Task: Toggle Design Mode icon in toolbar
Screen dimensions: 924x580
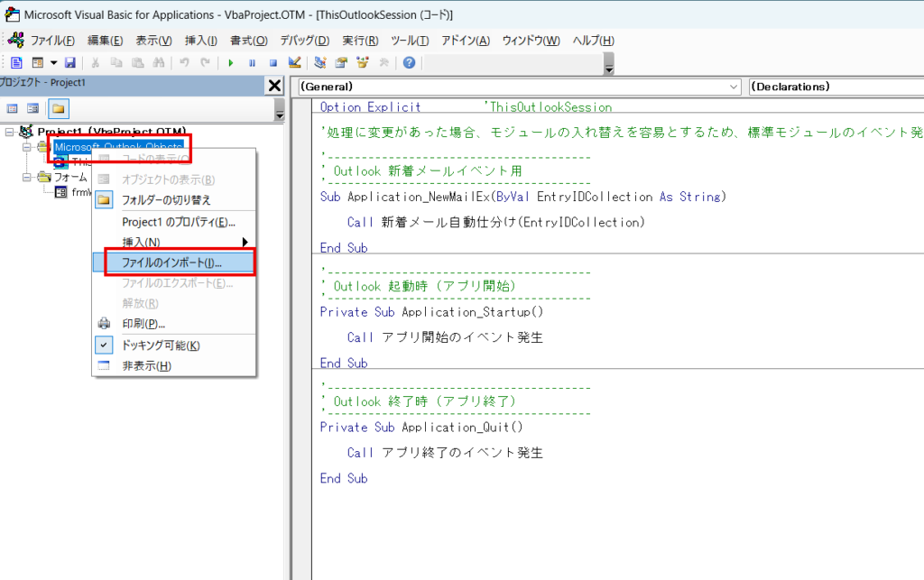Action: [x=294, y=63]
